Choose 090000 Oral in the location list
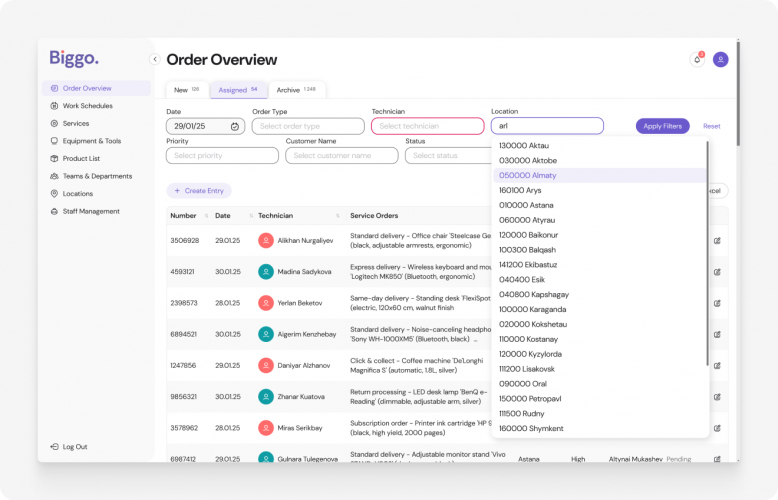778x500 pixels. click(x=599, y=384)
